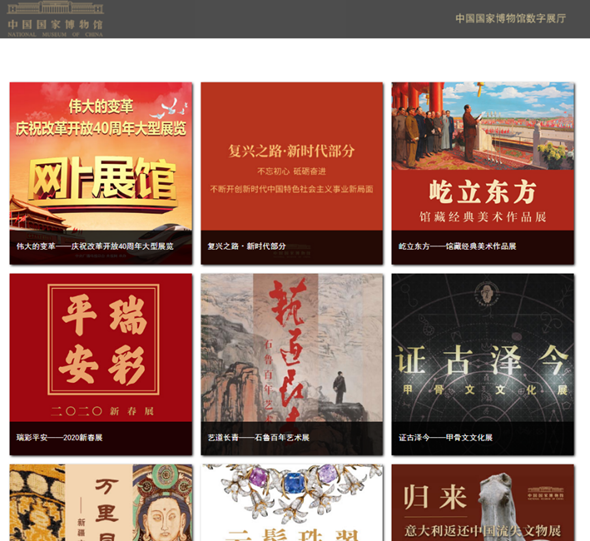Screen dimensions: 590x541
Task: View the 瑞彩平安 2020新春展 card
Action: tap(101, 364)
